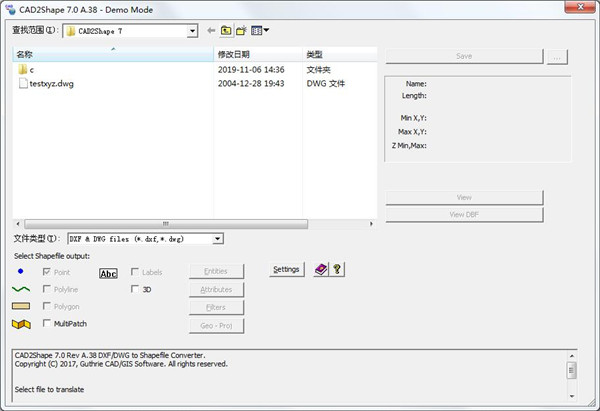Click the Save button
The width and height of the screenshot is (600, 411).
pos(464,56)
